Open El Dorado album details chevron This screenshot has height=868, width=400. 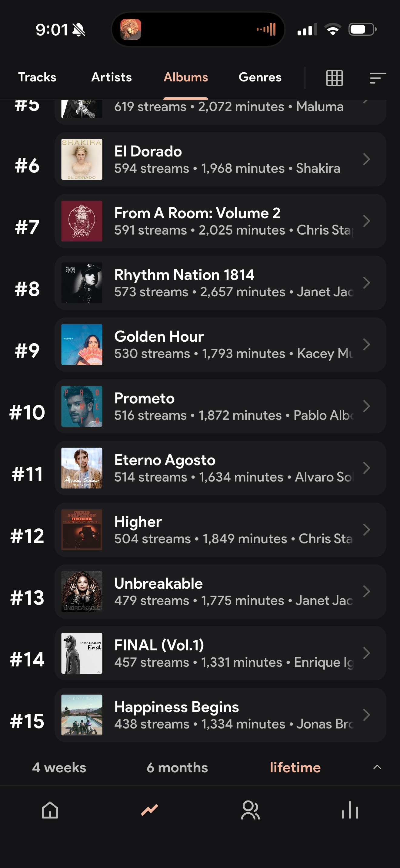[367, 159]
